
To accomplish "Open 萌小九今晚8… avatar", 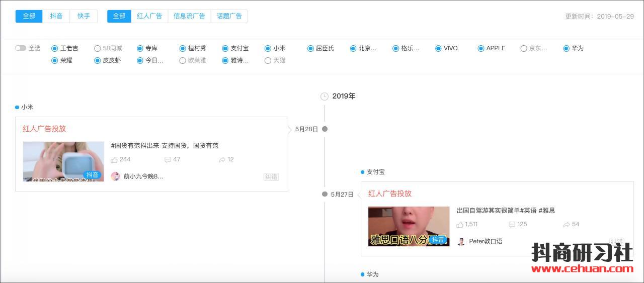I will [115, 176].
